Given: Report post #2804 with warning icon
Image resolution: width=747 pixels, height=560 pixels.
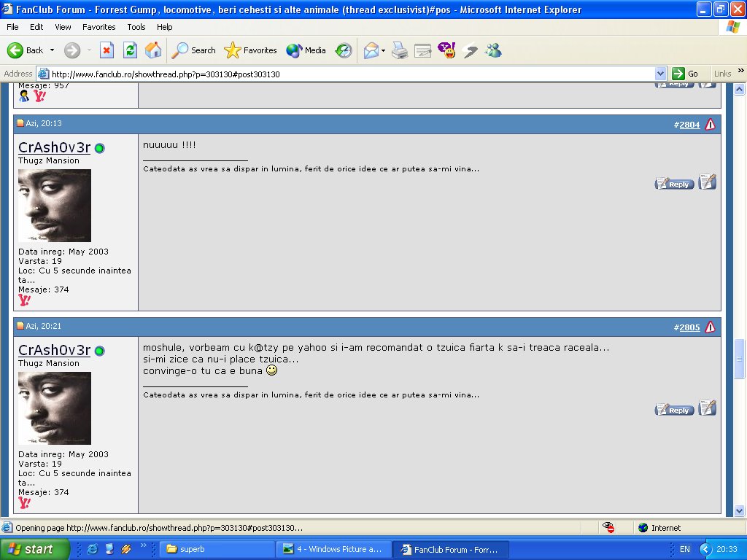Looking at the screenshot, I should [x=710, y=125].
